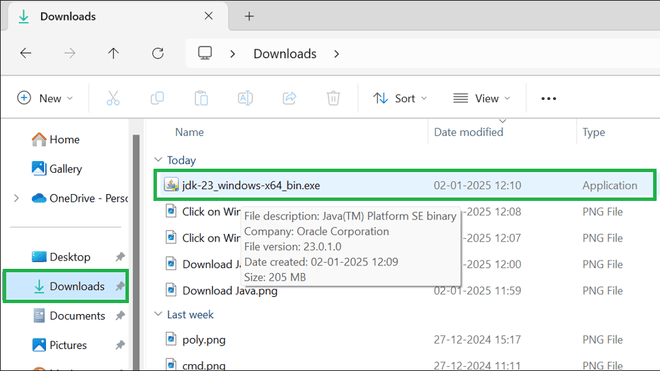Screen dimensions: 660x371
Task: Open the New item dropdown
Action: (x=45, y=98)
